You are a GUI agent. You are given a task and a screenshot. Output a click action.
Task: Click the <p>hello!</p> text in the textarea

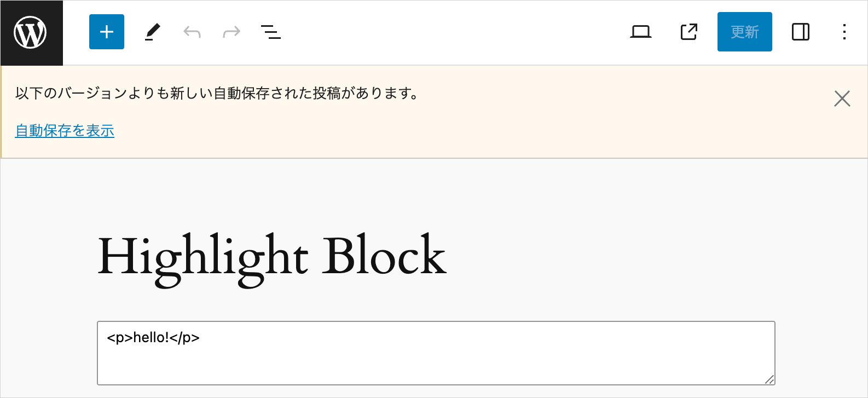[153, 338]
